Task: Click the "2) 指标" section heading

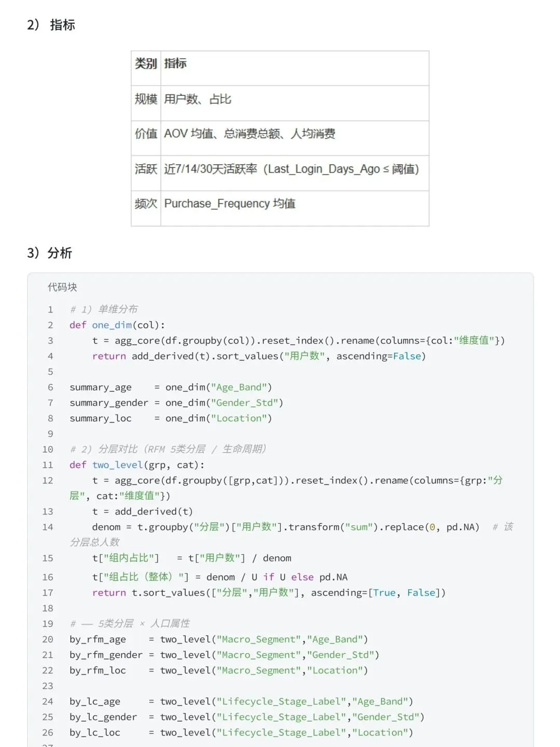Action: [51, 25]
